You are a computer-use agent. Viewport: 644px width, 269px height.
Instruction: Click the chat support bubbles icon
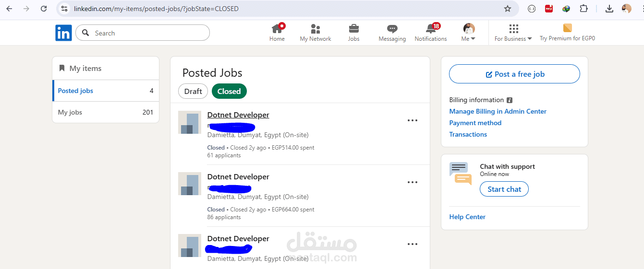[x=461, y=174]
